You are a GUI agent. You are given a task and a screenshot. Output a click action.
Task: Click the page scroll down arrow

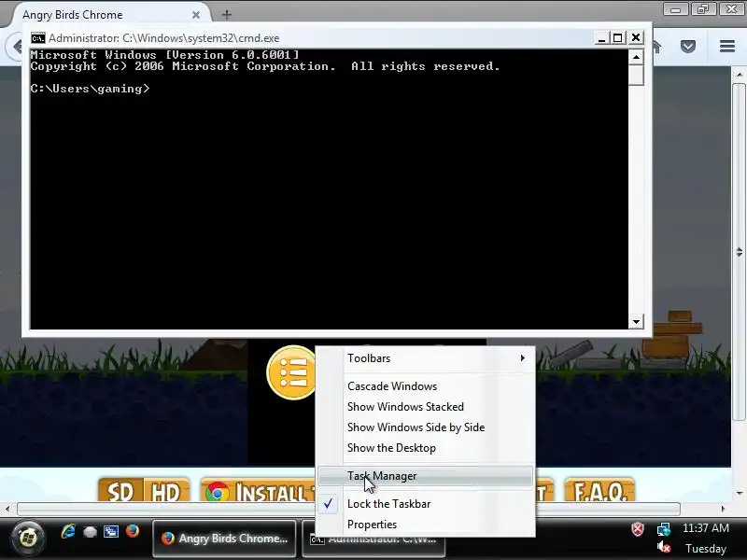[x=739, y=493]
